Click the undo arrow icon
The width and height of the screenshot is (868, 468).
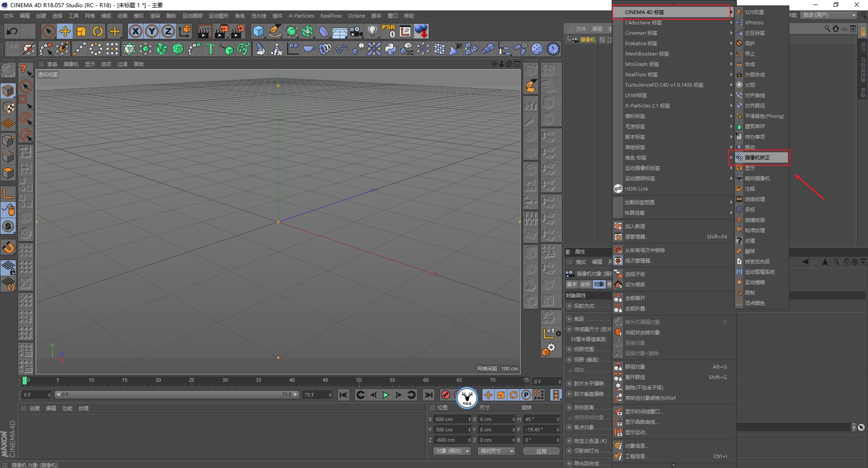[x=12, y=31]
